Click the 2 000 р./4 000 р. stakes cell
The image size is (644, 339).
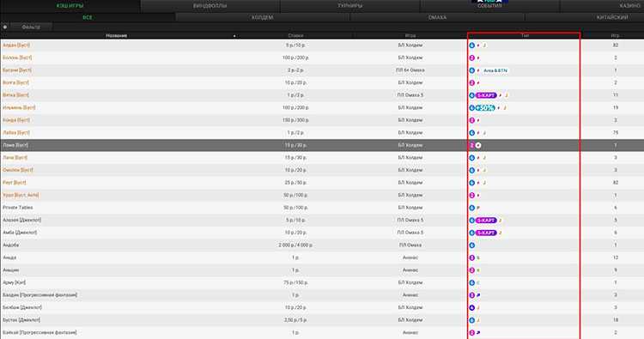pyautogui.click(x=295, y=245)
